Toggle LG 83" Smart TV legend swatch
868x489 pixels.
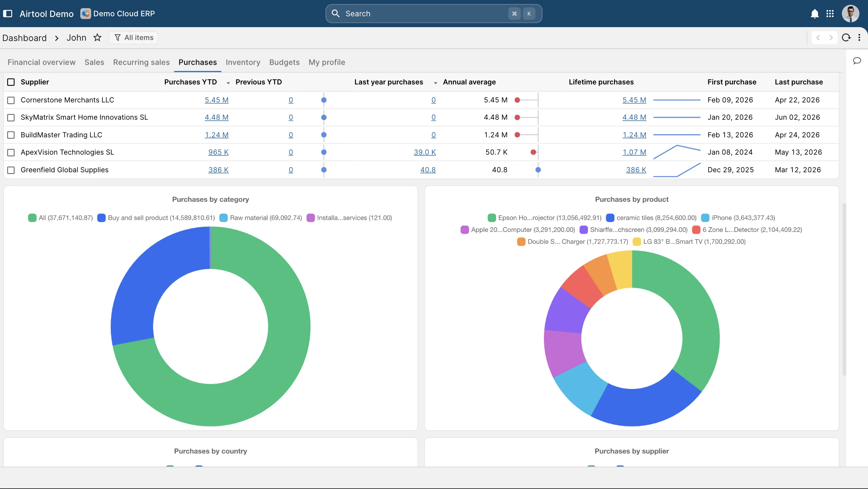coord(637,241)
